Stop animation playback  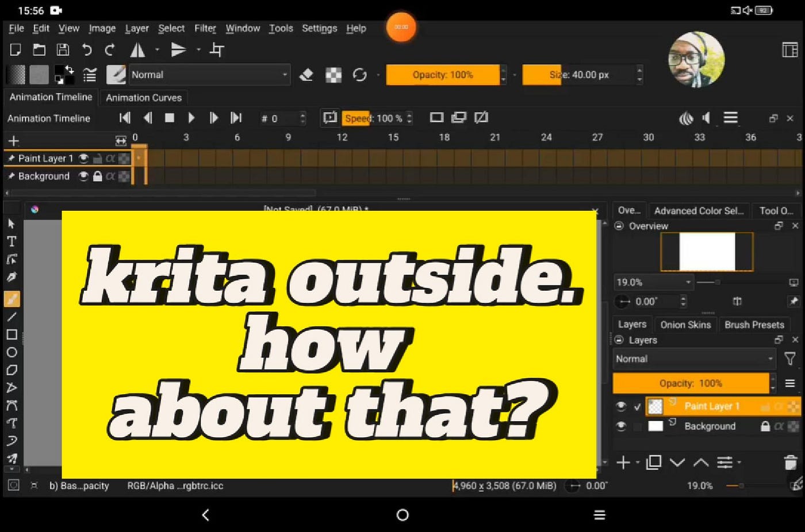click(170, 118)
